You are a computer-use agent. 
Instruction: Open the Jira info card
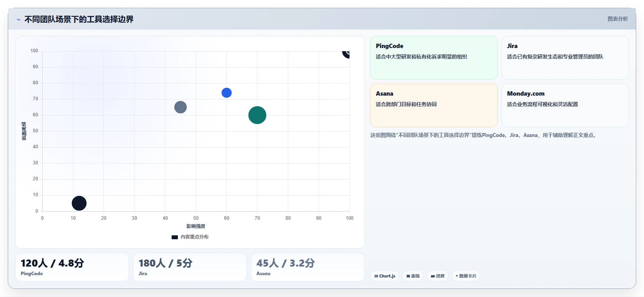pyautogui.click(x=565, y=58)
